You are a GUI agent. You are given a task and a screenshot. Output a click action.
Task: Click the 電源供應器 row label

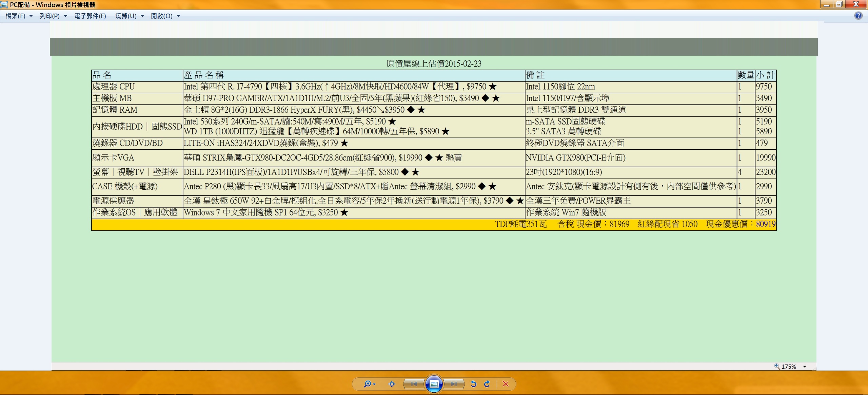point(113,201)
